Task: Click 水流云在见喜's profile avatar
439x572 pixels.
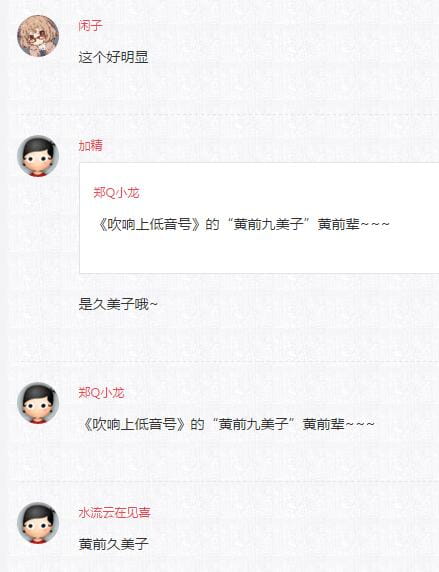Action: pos(38,523)
